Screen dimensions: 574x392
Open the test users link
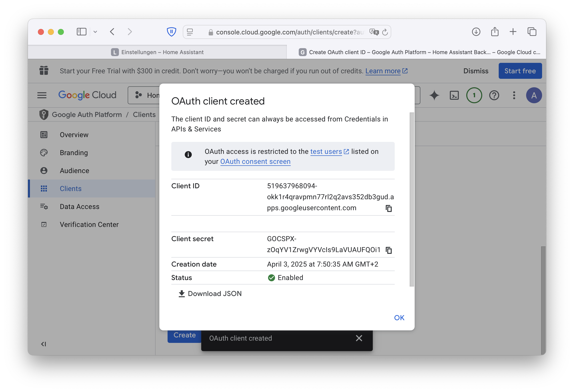pyautogui.click(x=326, y=151)
